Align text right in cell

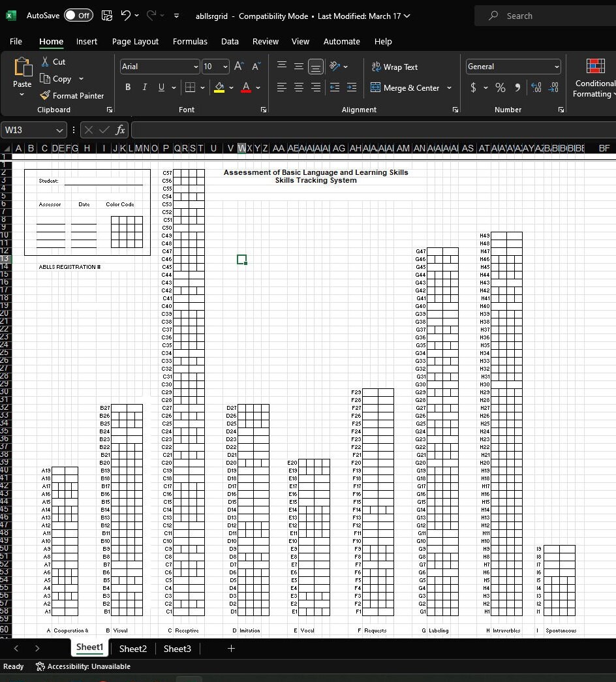click(316, 87)
